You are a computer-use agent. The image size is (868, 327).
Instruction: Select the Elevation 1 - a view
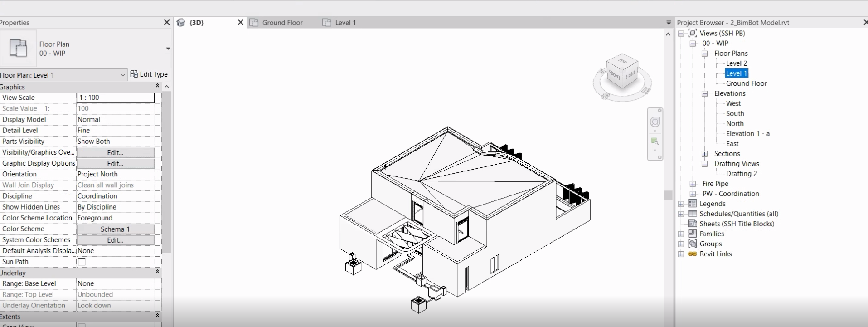[x=748, y=133]
